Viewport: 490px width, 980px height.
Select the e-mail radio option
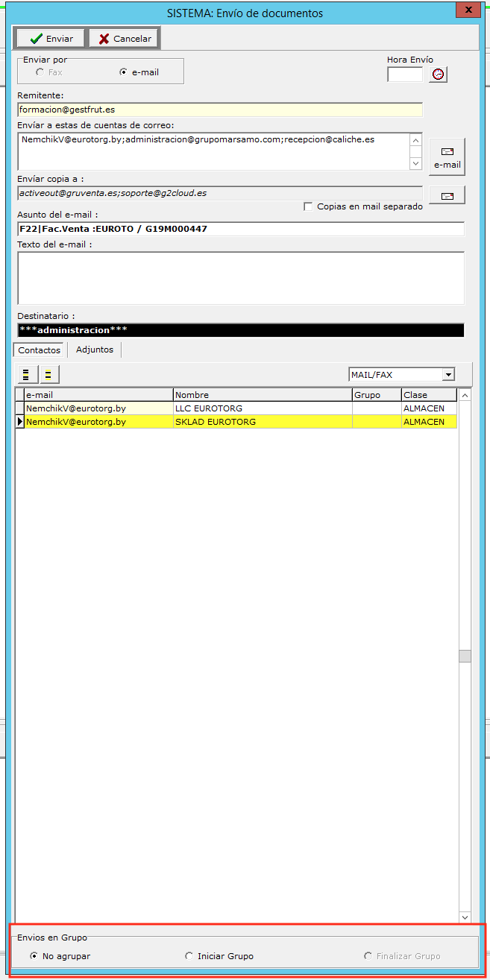124,72
